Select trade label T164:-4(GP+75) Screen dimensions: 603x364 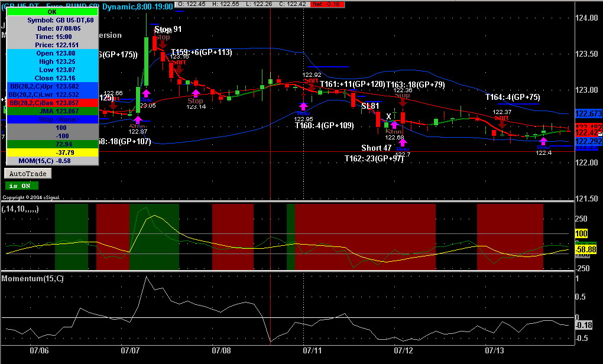pyautogui.click(x=513, y=97)
